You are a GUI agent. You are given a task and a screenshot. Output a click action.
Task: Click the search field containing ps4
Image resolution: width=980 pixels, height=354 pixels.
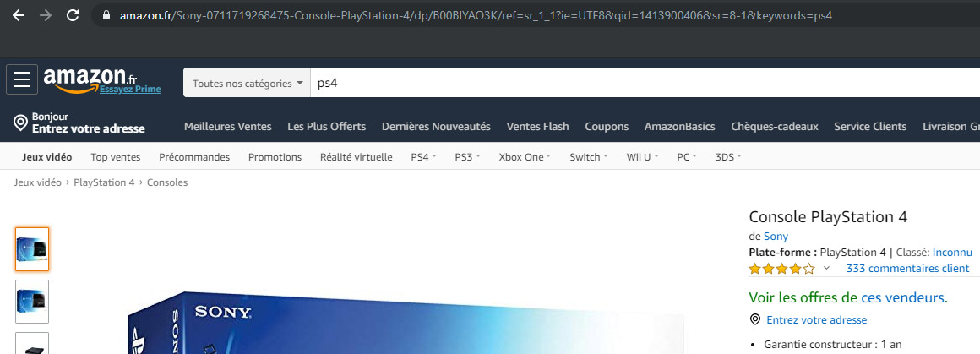coord(645,83)
